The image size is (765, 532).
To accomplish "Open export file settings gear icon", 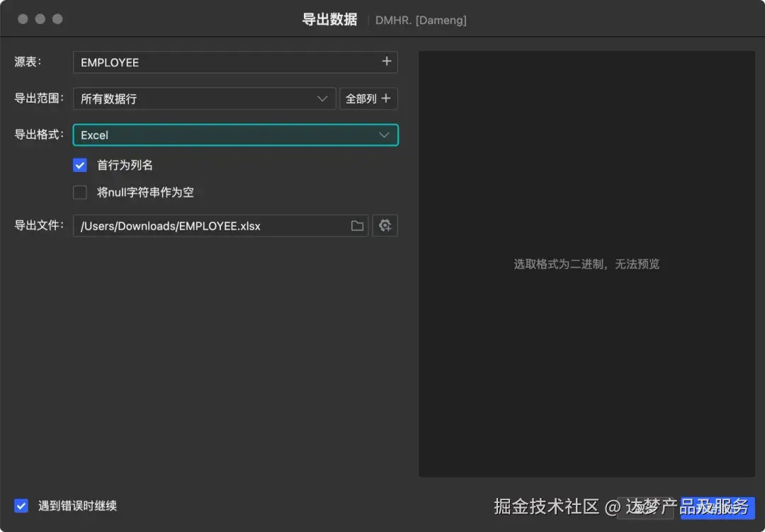I will (385, 225).
